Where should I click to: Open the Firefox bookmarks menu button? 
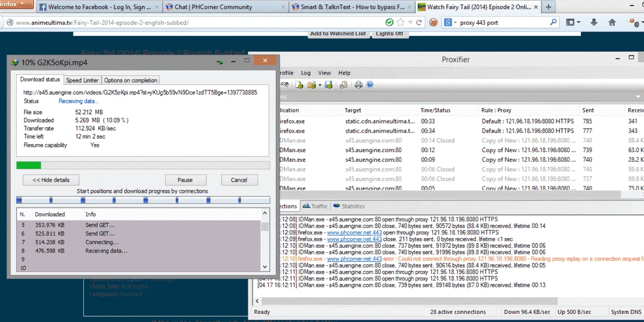573,22
